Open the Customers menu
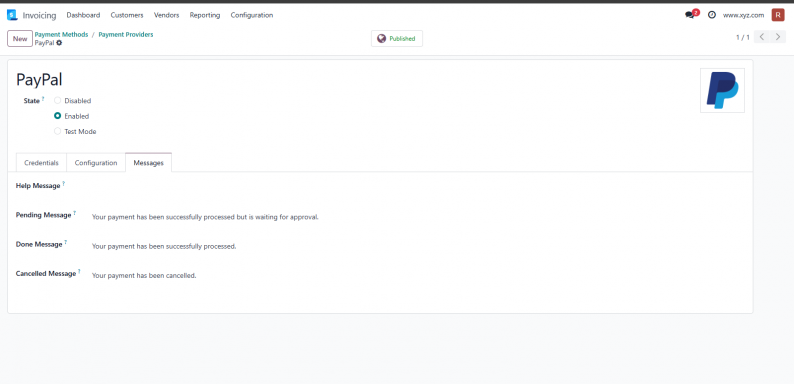Viewport: 794px width, 384px height. tap(127, 15)
